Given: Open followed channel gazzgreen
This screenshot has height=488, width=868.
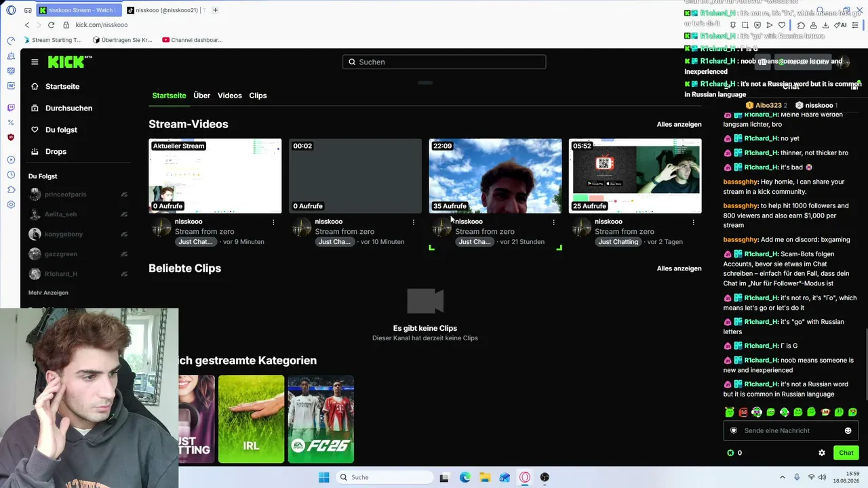Looking at the screenshot, I should click(60, 254).
